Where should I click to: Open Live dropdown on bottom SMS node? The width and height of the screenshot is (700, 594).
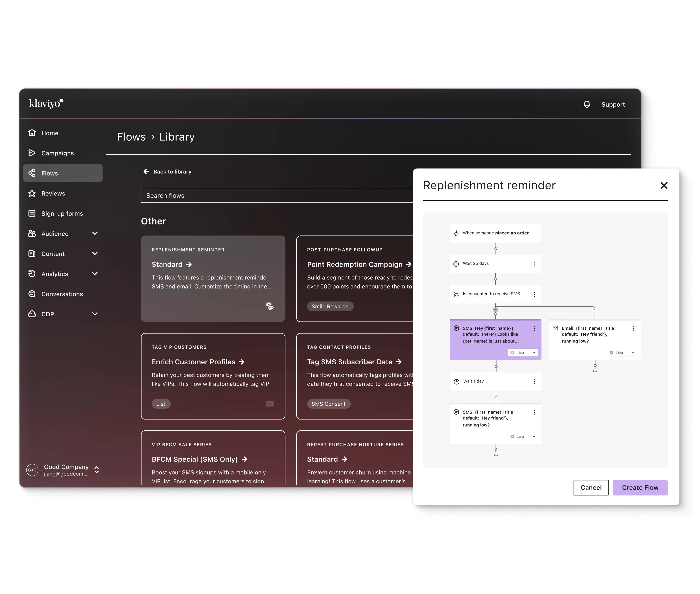(523, 436)
